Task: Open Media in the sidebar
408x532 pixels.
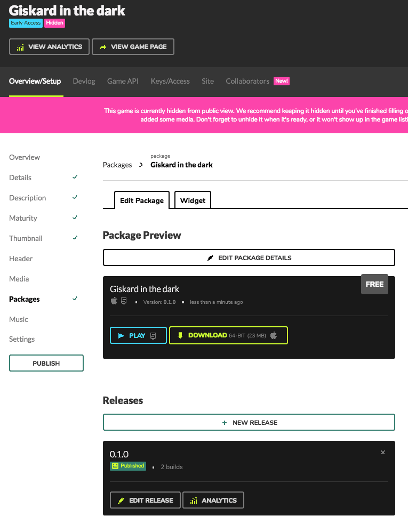Action: click(x=19, y=279)
